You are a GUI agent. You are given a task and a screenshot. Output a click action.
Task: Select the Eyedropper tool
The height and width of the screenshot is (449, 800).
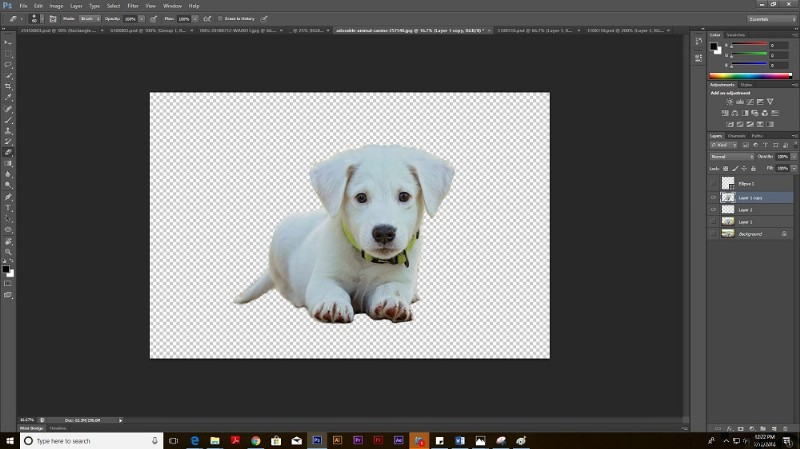click(8, 97)
